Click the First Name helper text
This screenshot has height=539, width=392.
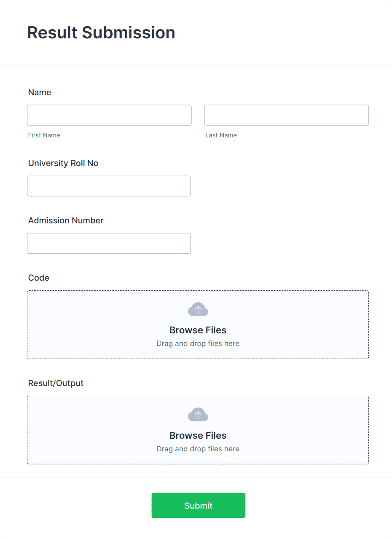[x=44, y=135]
